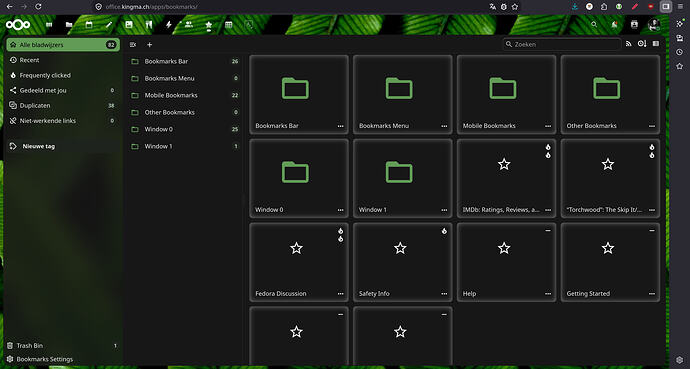Open the Photos app in top bar
Image resolution: width=690 pixels, height=369 pixels.
(x=129, y=25)
